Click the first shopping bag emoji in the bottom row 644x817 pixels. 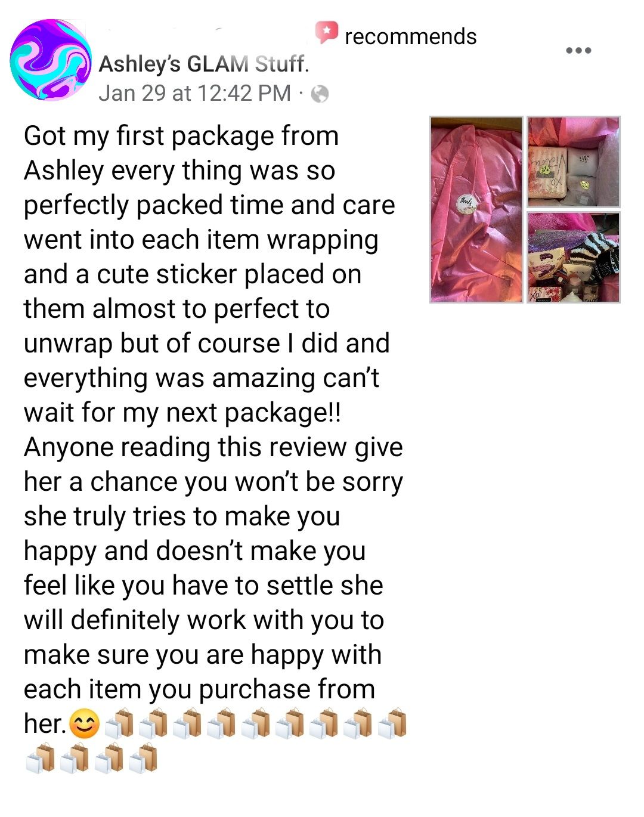coord(40,759)
